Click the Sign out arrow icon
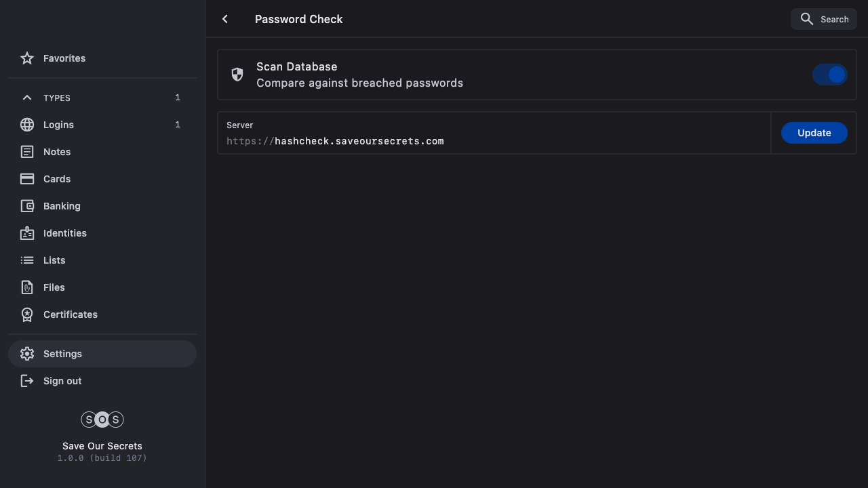The height and width of the screenshot is (488, 868). point(27,381)
